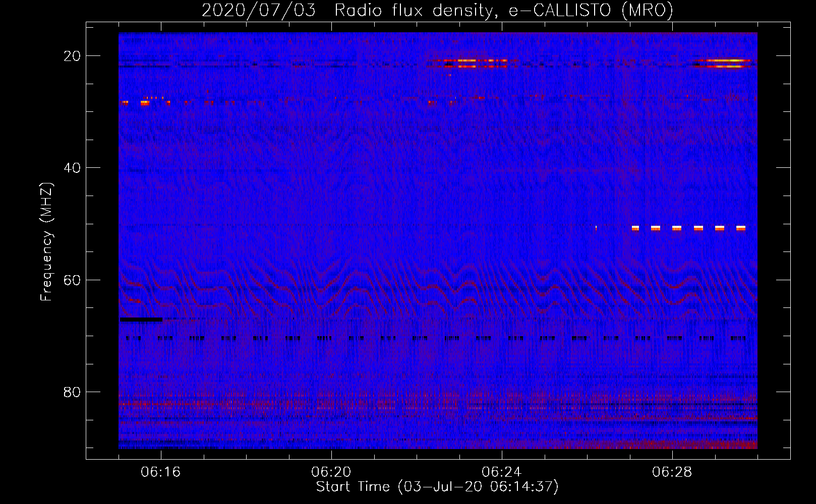Image resolution: width=816 pixels, height=504 pixels.
Task: Click the 20 frequency tick label
Action: click(72, 56)
